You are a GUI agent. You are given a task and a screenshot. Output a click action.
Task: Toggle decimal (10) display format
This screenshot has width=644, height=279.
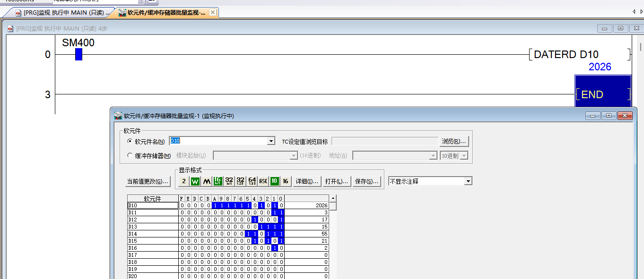pyautogui.click(x=274, y=181)
